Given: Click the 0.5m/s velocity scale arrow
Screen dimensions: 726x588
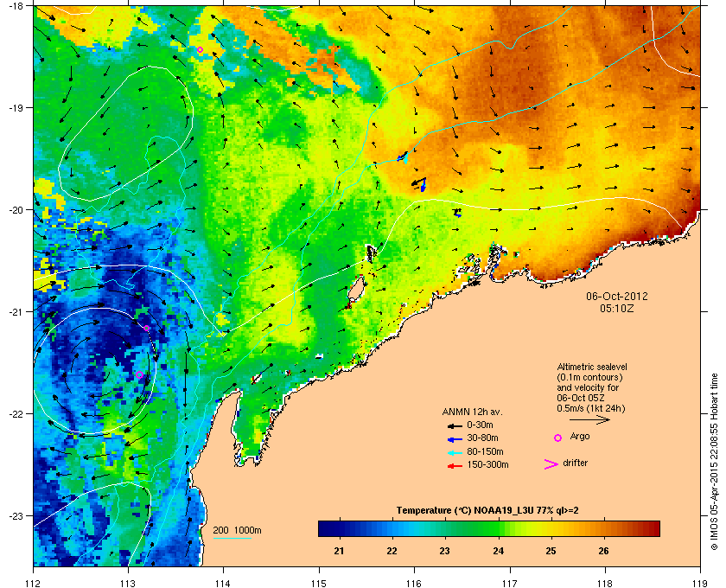Looking at the screenshot, I should coord(589,419).
